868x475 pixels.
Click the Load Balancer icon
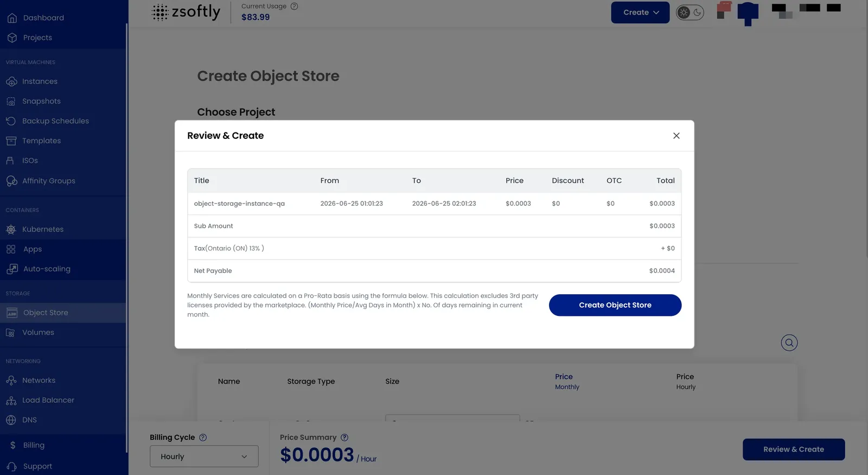click(x=11, y=401)
